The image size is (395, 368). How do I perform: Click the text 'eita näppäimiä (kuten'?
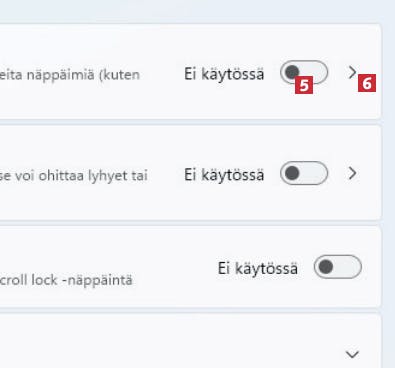(x=70, y=75)
